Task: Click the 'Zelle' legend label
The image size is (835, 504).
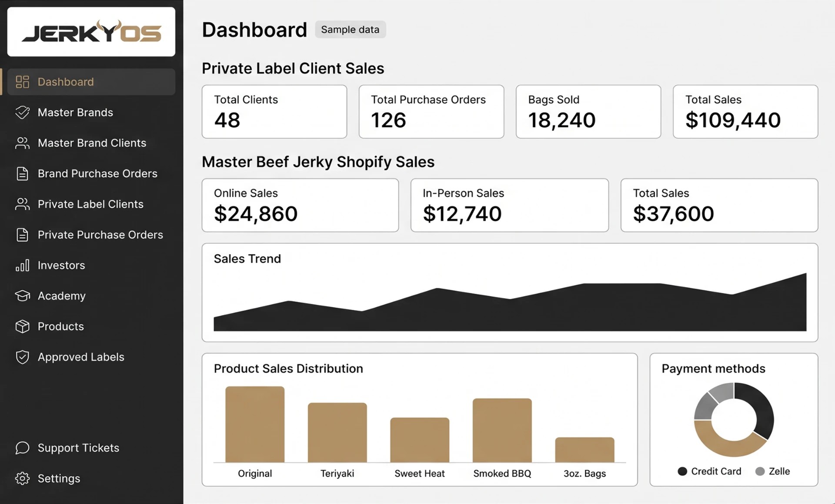Action: (779, 471)
